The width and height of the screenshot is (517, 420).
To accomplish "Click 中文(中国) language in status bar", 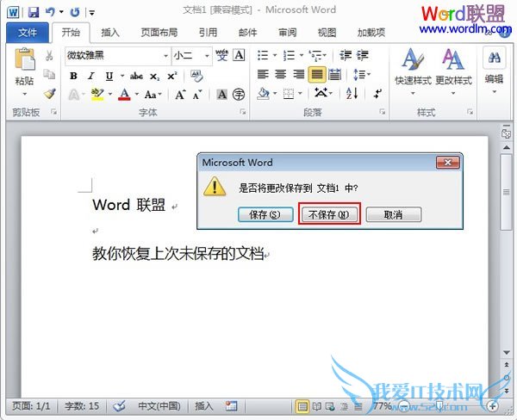I will tap(159, 406).
